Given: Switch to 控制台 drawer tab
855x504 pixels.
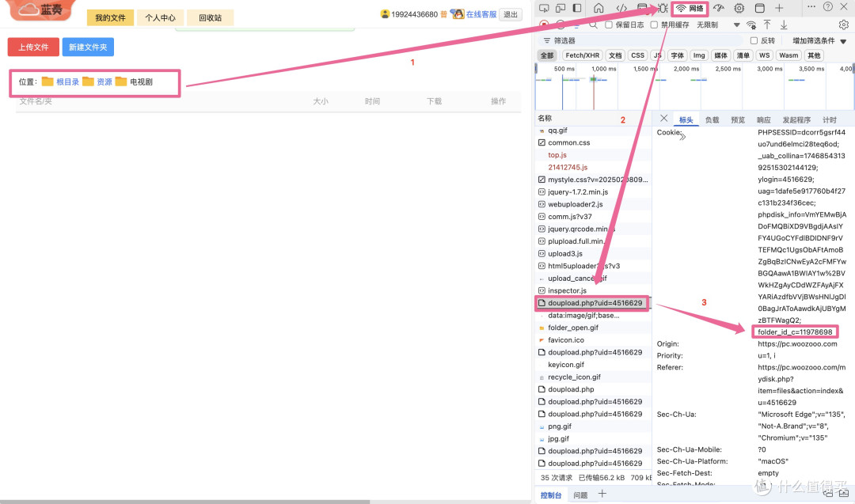Looking at the screenshot, I should click(x=551, y=495).
